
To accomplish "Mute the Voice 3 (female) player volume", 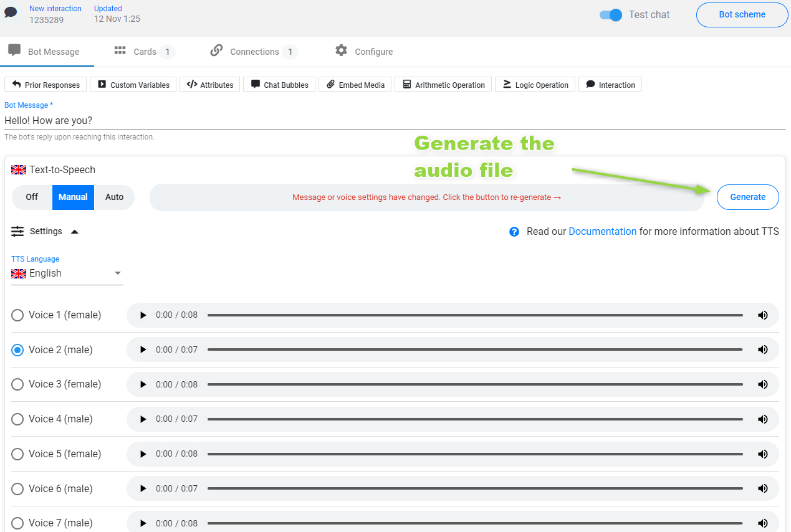I will point(762,384).
